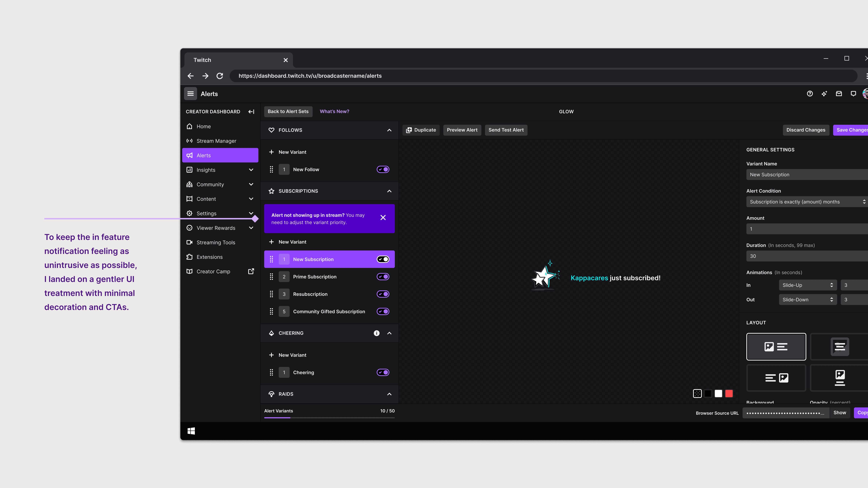This screenshot has height=488, width=868.
Task: Open the What's New? link
Action: point(334,111)
